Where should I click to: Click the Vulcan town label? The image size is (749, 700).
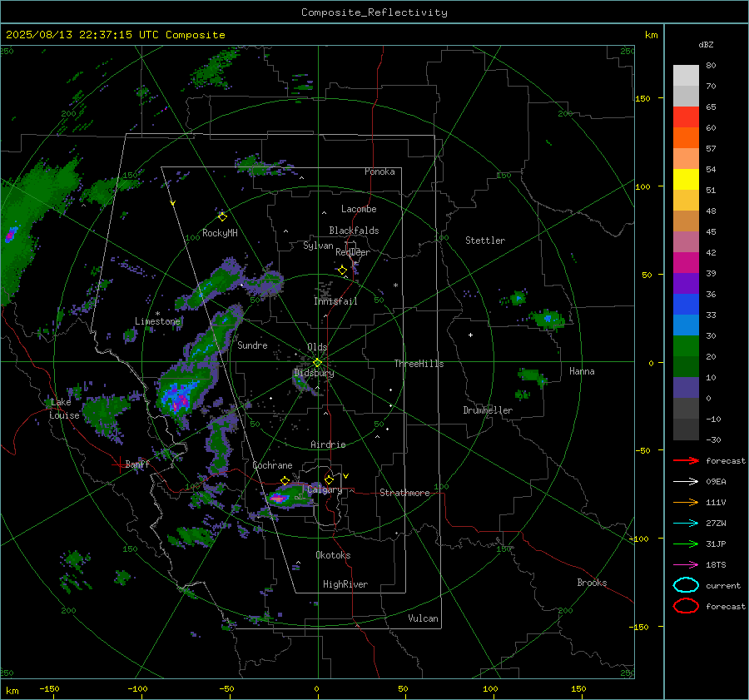[x=423, y=618]
